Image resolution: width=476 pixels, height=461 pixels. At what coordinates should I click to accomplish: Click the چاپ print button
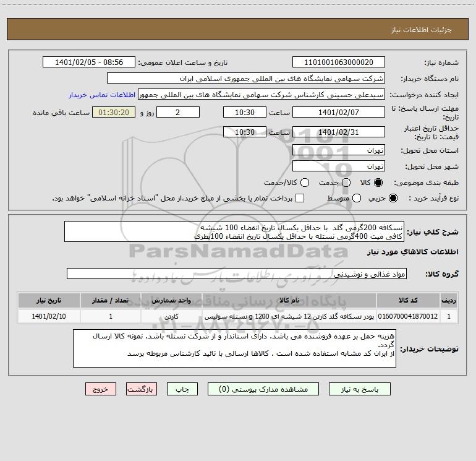[182, 389]
